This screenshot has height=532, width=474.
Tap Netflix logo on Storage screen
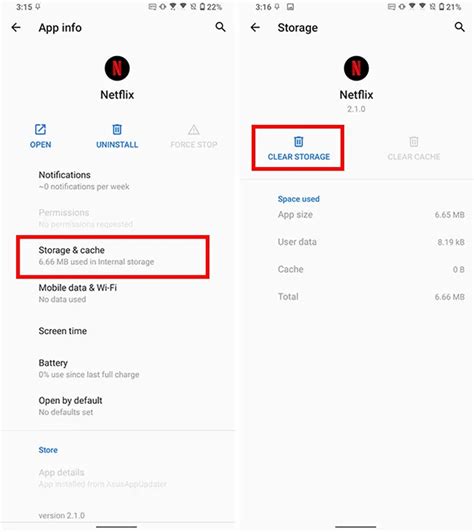tap(356, 68)
